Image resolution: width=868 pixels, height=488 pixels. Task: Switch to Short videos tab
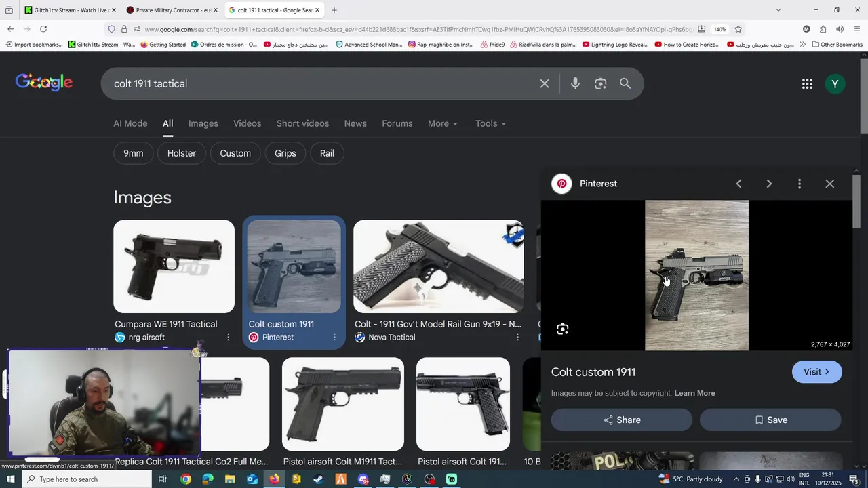tap(302, 123)
